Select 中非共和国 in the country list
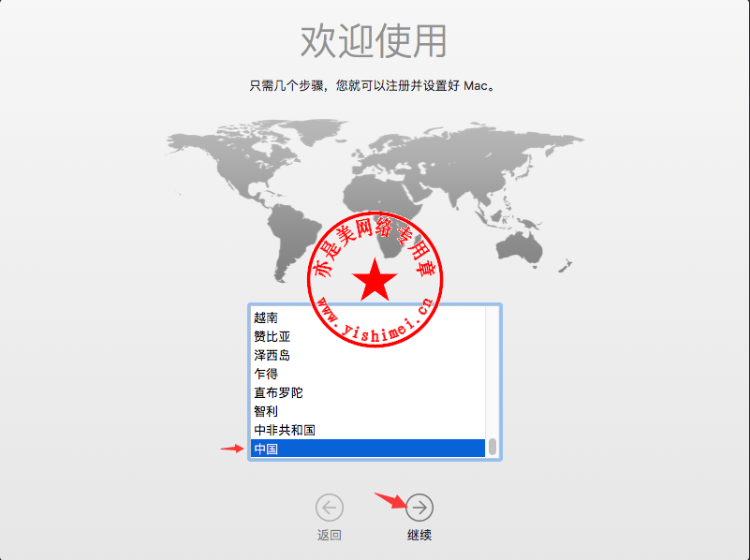 (368, 430)
